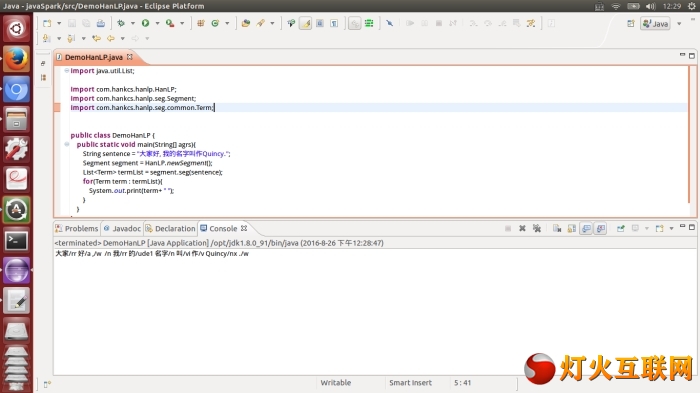Collapse the import block fold marker
This screenshot has height=393, width=700.
(67, 71)
